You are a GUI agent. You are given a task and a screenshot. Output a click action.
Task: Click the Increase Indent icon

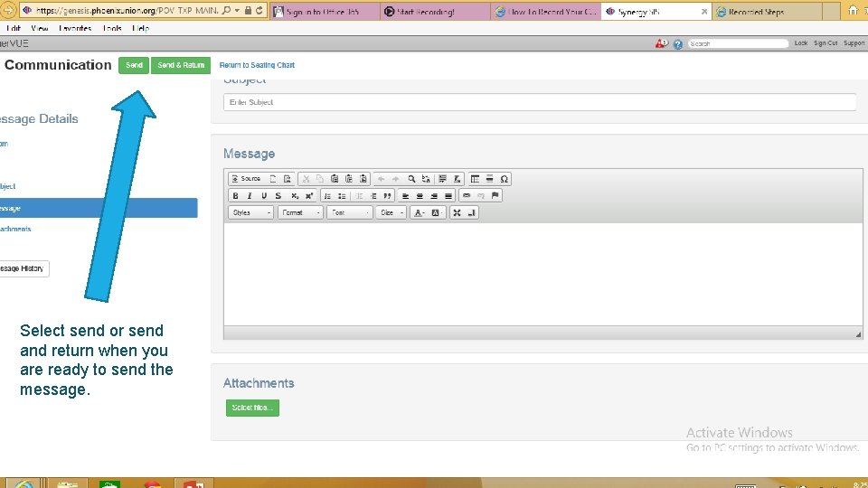(x=373, y=196)
